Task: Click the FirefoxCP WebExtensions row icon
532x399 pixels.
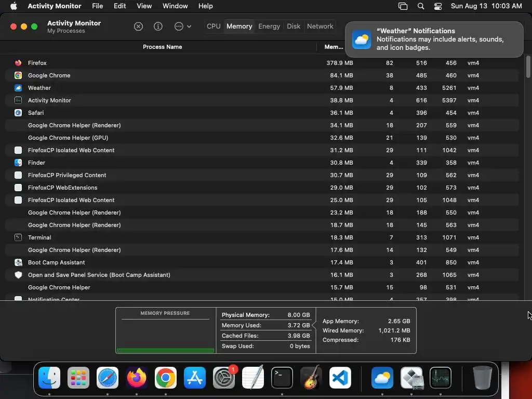Action: tap(18, 188)
